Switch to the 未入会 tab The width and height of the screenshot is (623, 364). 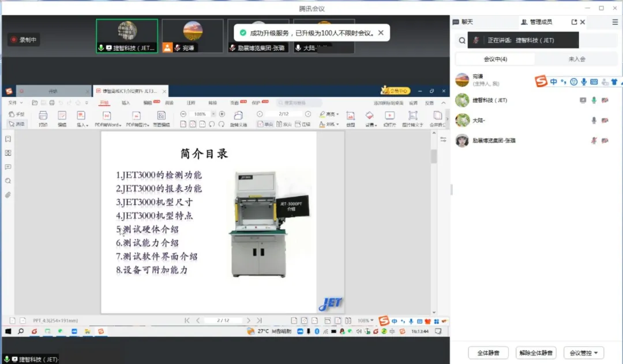point(576,59)
